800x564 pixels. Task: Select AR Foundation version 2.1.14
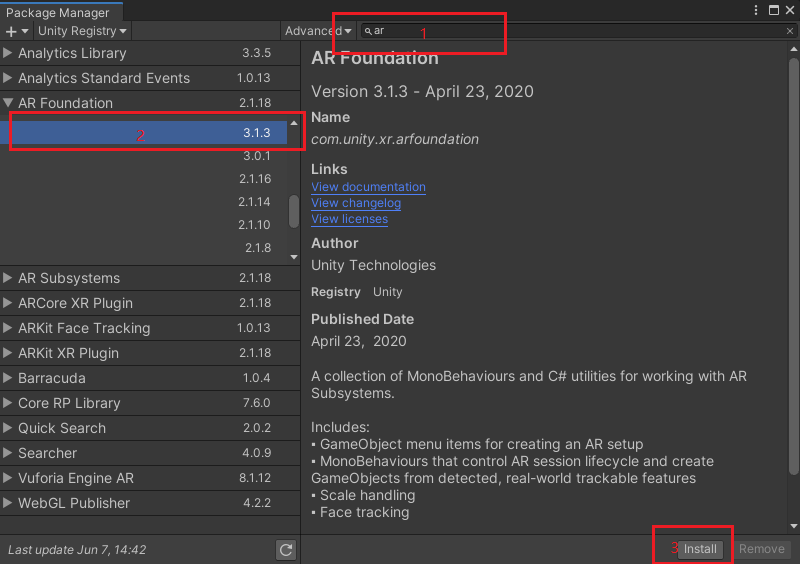[144, 202]
